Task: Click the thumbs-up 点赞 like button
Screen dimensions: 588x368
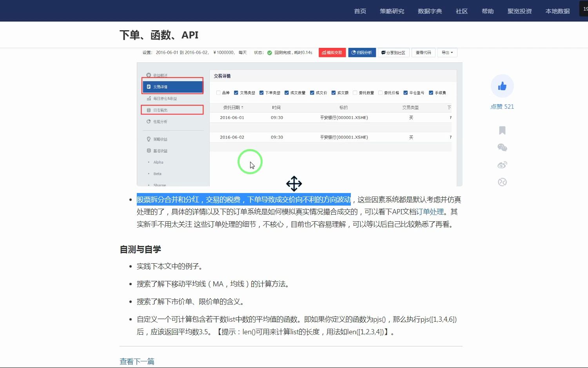Action: coord(502,86)
